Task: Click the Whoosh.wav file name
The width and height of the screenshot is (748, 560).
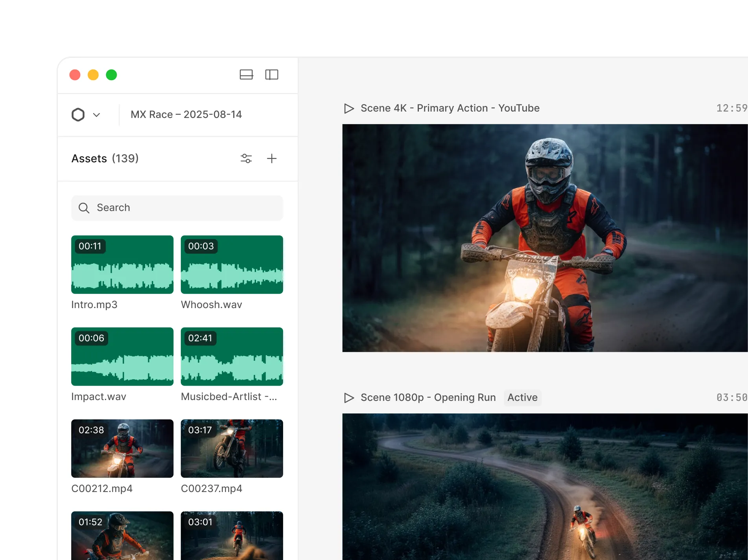Action: [212, 305]
